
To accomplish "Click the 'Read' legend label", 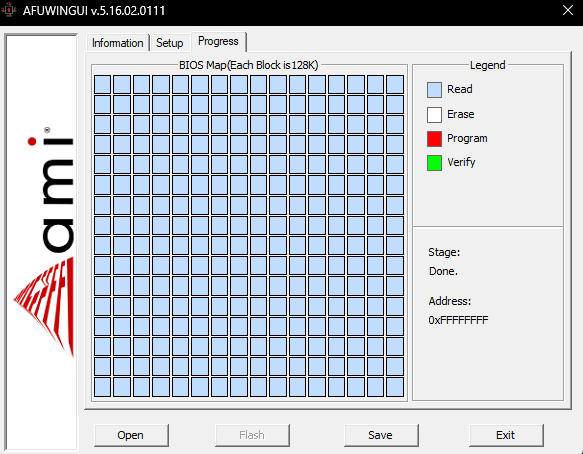I will (x=460, y=89).
